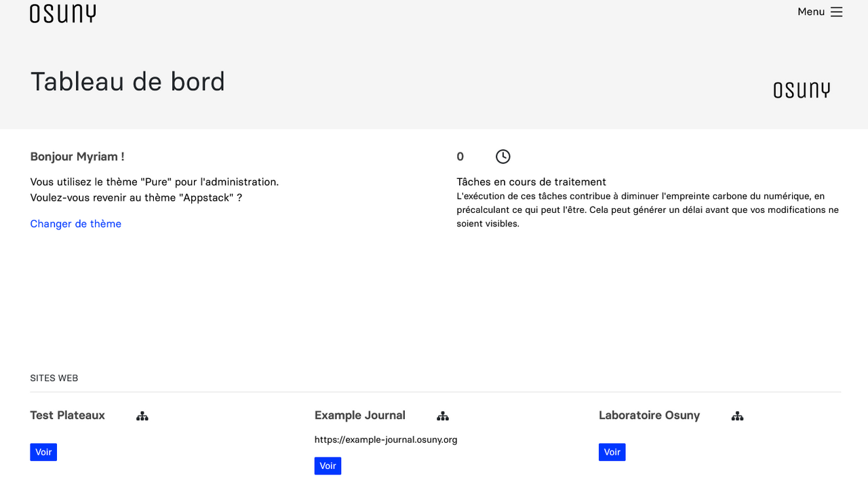Screen dimensions: 868x488
Task: Click the sitemap icon next to Test Plateaux
Action: (x=142, y=416)
